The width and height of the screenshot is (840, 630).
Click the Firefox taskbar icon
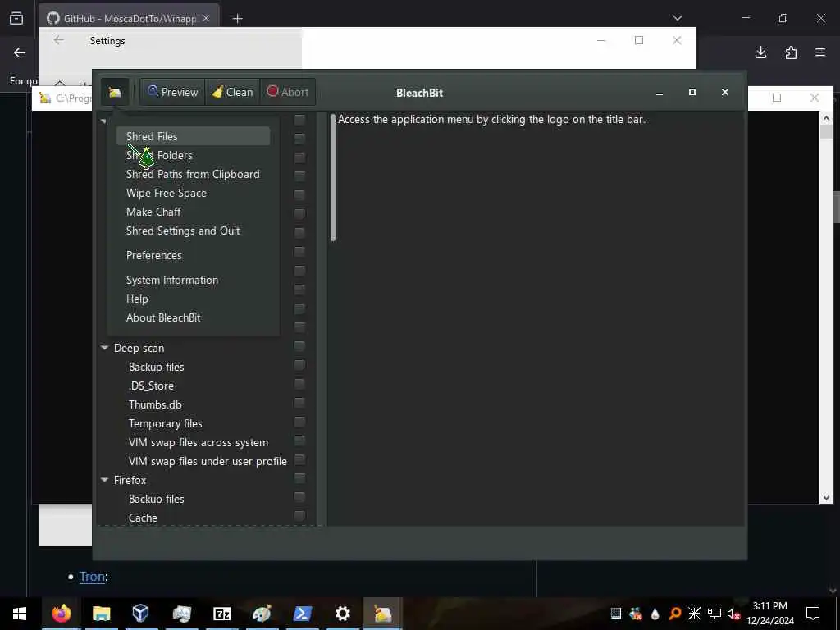(x=61, y=614)
